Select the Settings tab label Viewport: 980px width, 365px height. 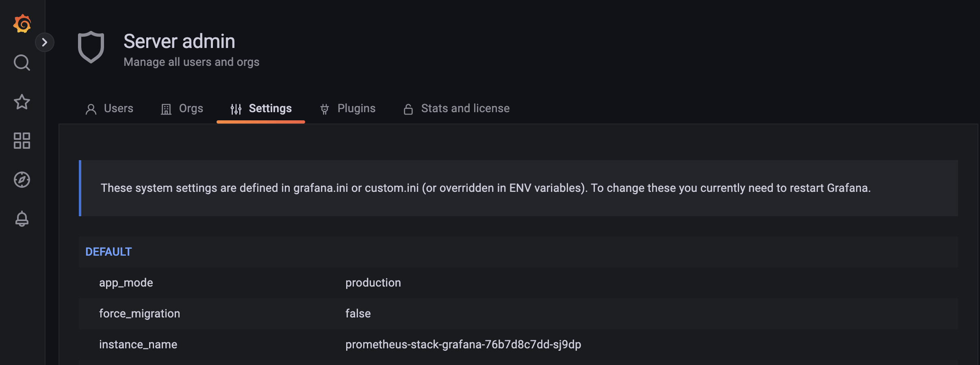(x=270, y=109)
